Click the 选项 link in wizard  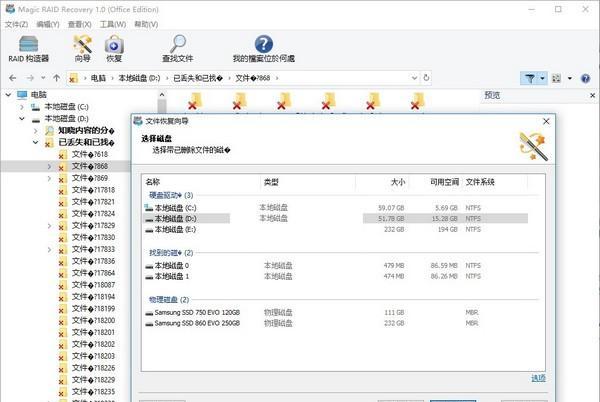click(538, 378)
